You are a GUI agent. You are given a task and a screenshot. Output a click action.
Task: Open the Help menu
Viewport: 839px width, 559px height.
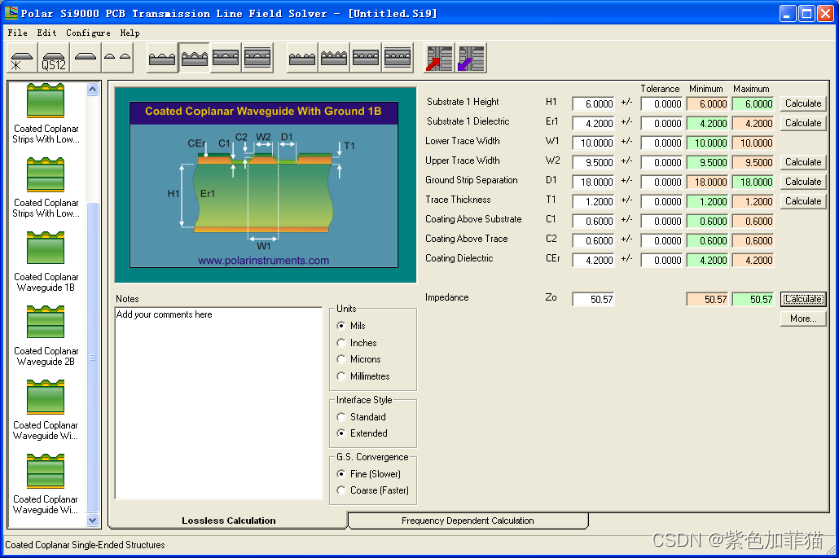[129, 33]
